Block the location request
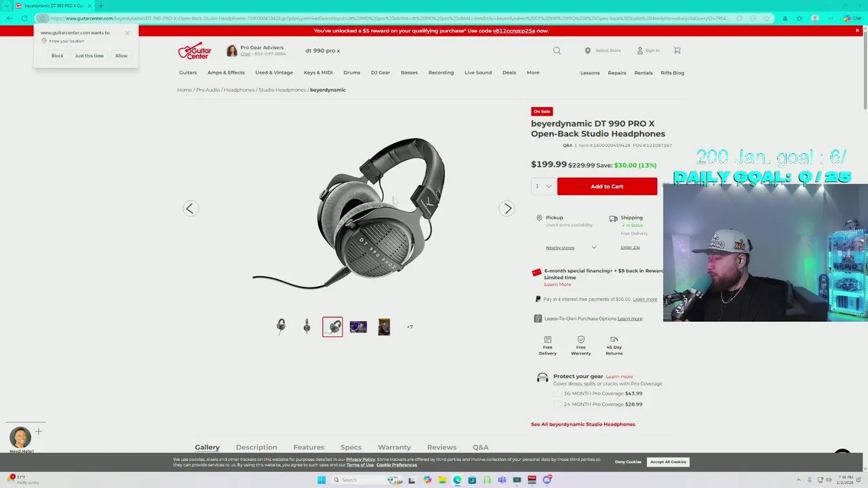The height and width of the screenshot is (488, 868). click(x=57, y=56)
